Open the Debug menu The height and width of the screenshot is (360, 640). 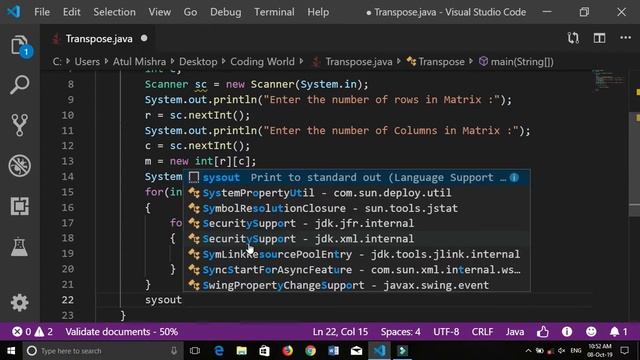pyautogui.click(x=226, y=12)
